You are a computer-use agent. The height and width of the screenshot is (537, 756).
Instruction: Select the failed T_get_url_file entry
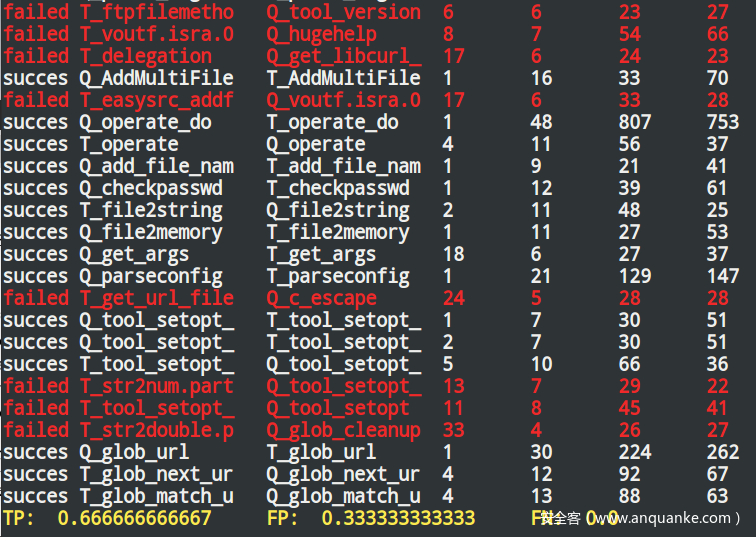157,298
